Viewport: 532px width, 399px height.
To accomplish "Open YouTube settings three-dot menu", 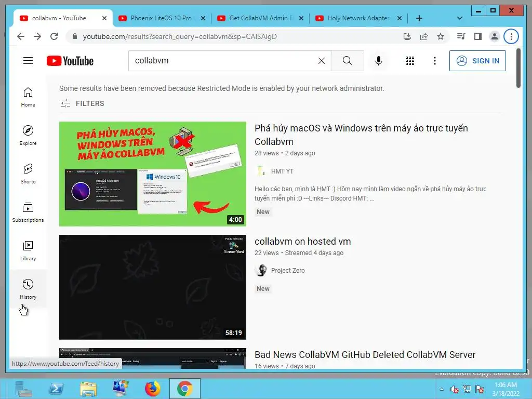I will [x=435, y=61].
